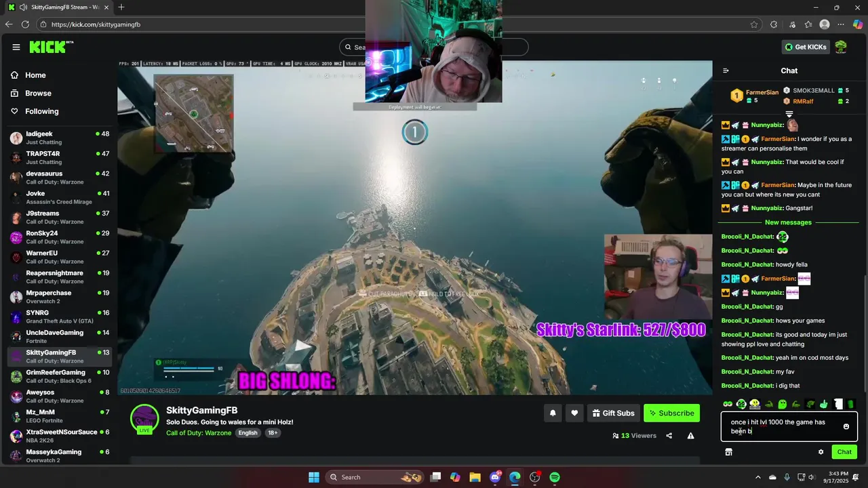Click the share stream icon

pyautogui.click(x=669, y=436)
